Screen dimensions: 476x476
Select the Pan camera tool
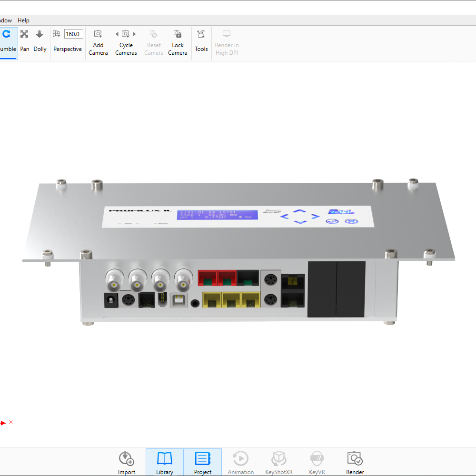click(x=25, y=40)
